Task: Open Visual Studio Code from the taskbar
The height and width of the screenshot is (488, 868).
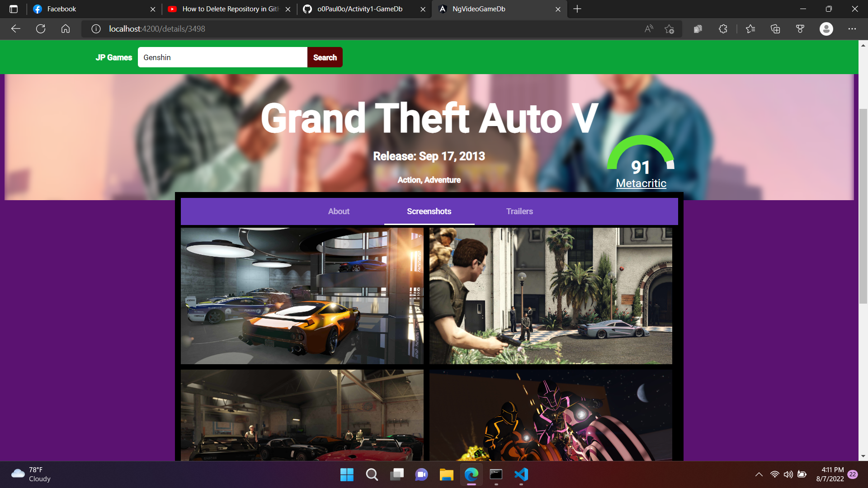Action: tap(521, 474)
